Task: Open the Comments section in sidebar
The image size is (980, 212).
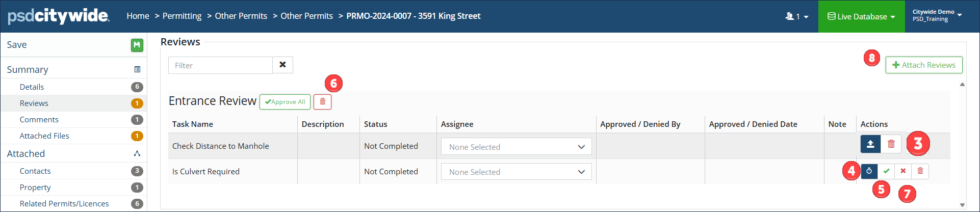Action: click(x=39, y=120)
